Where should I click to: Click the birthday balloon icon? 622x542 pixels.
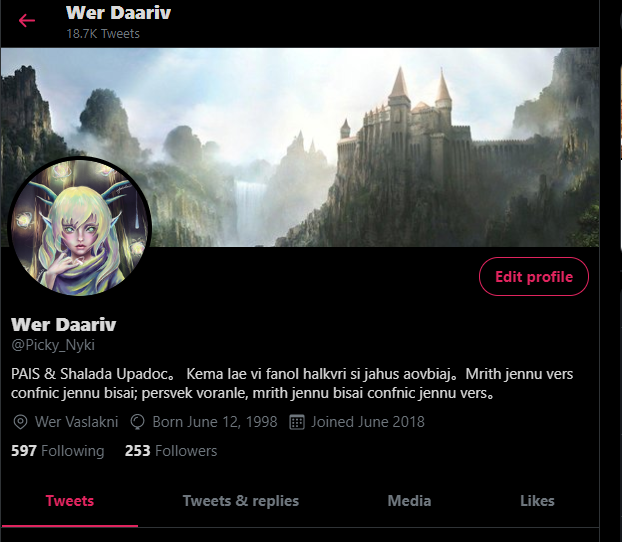pyautogui.click(x=138, y=422)
